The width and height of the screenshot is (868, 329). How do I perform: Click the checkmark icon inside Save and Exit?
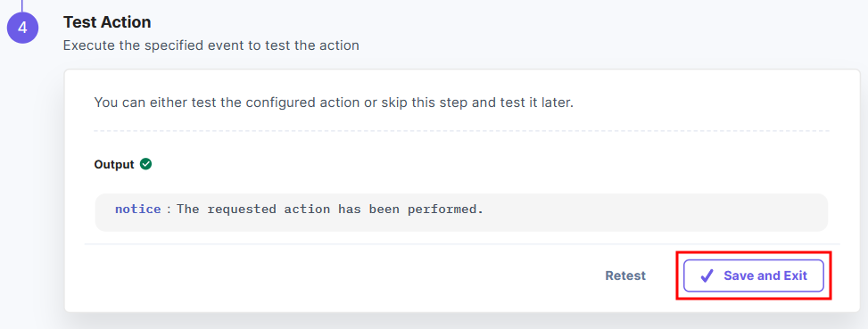(707, 276)
